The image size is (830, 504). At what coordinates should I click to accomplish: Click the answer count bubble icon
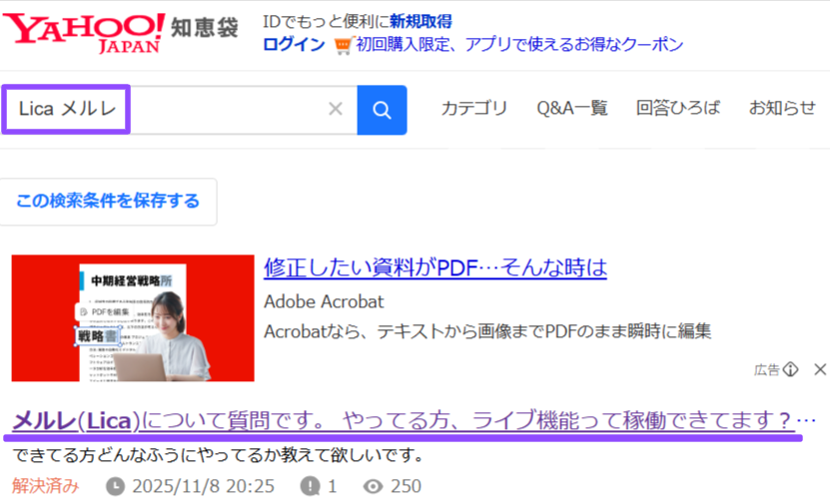click(x=310, y=486)
